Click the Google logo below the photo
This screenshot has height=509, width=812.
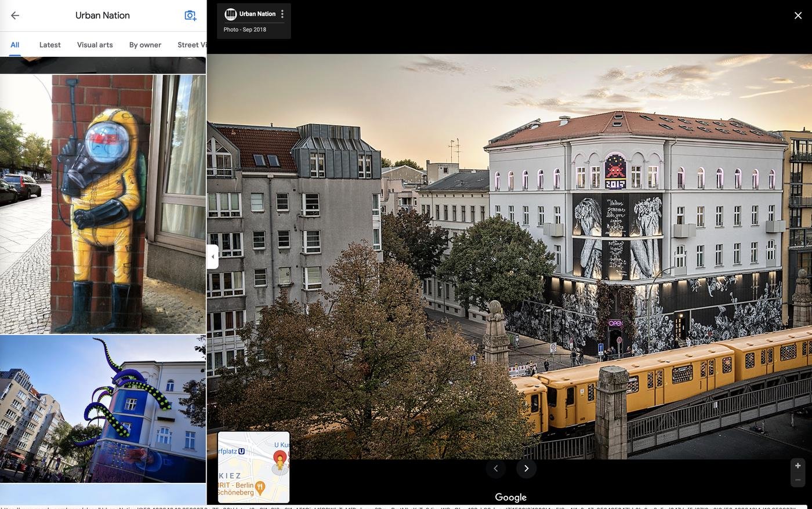[x=510, y=497]
